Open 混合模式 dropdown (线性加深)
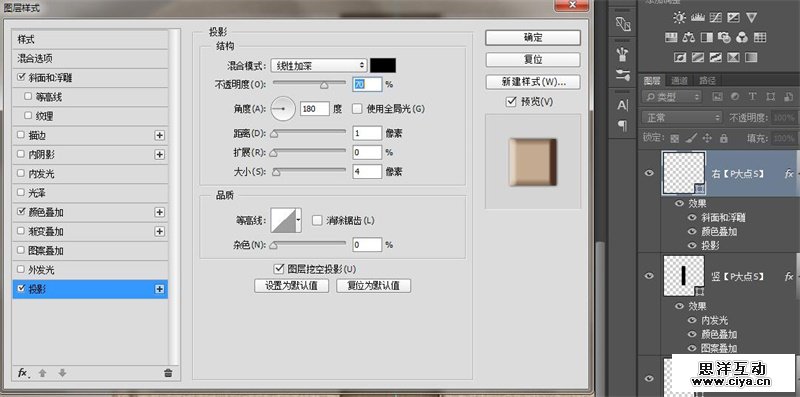 pos(319,65)
